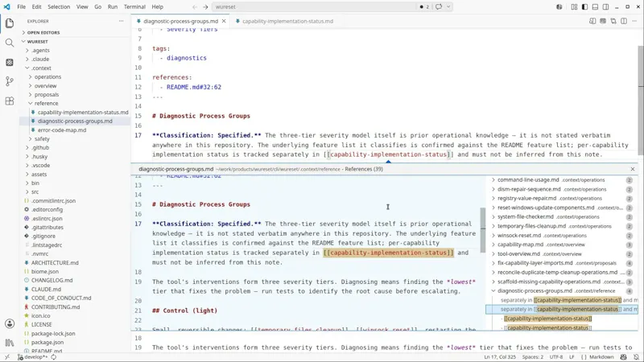Open CHANGELOG.md in explorer
644x362 pixels.
(x=52, y=280)
